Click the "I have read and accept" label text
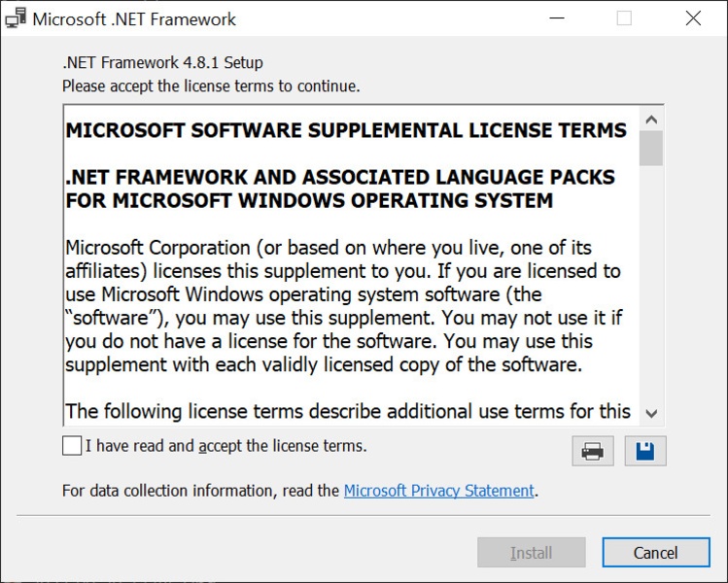Screen dimensions: 728x583 coord(225,447)
